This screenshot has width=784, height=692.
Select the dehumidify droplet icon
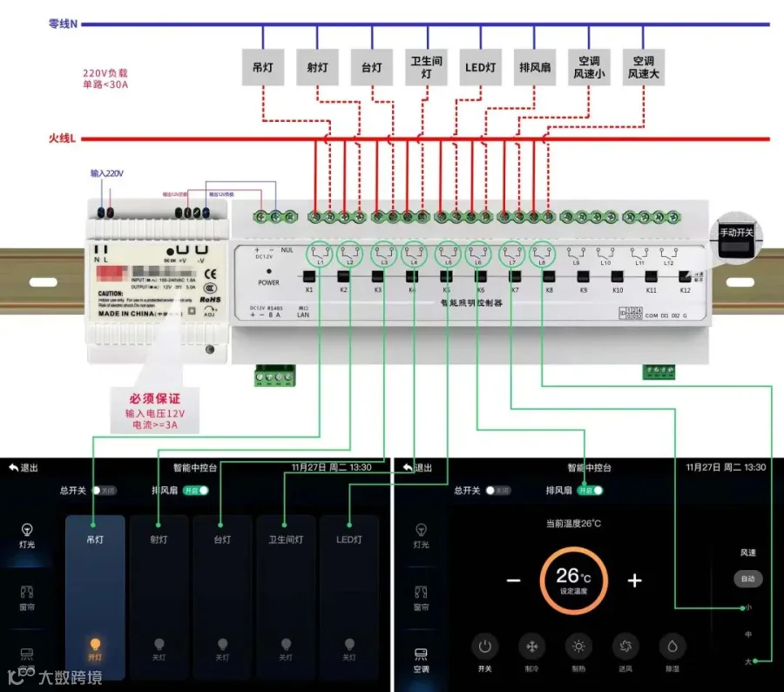[x=672, y=647]
